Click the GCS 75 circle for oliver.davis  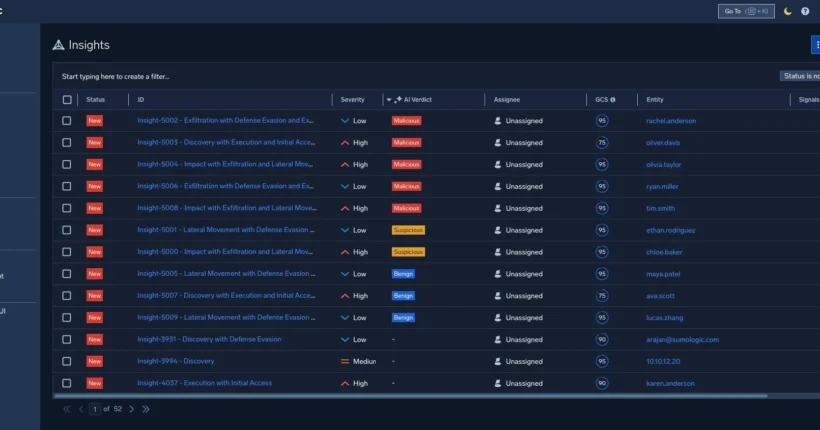click(602, 142)
